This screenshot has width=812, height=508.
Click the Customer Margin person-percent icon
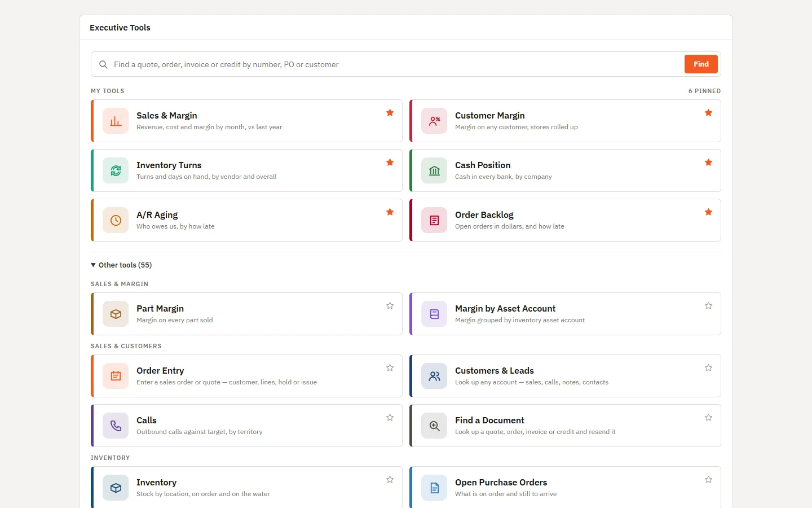tap(434, 121)
